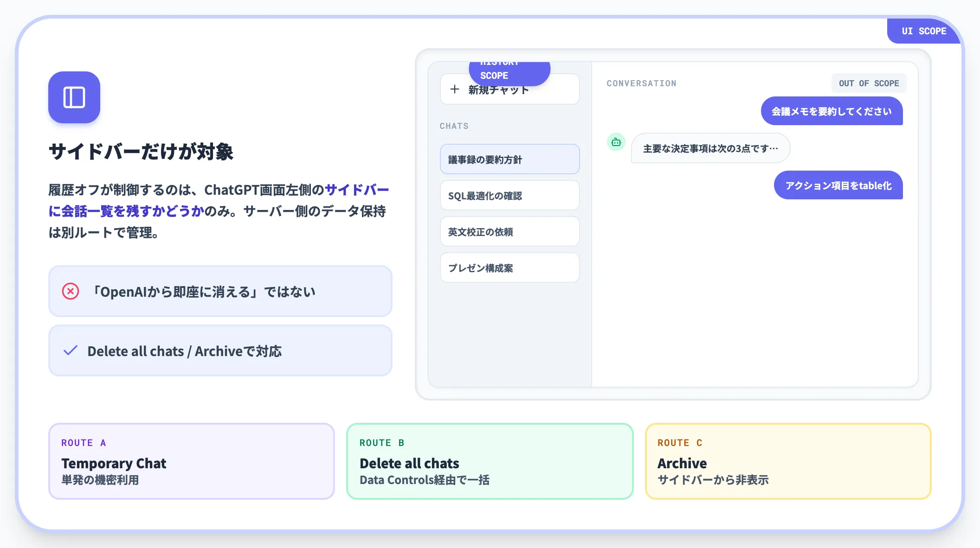
Task: Open the 議事録の要約方針 chat
Action: coord(509,159)
